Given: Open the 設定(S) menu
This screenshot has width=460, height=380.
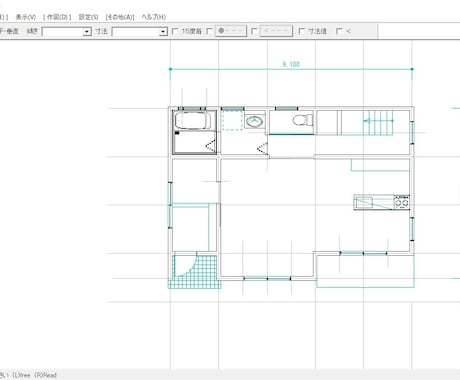Looking at the screenshot, I should (x=88, y=17).
